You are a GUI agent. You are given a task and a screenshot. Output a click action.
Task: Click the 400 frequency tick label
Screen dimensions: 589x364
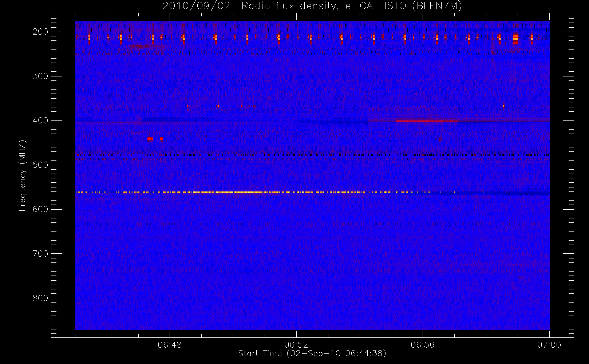[x=40, y=120]
